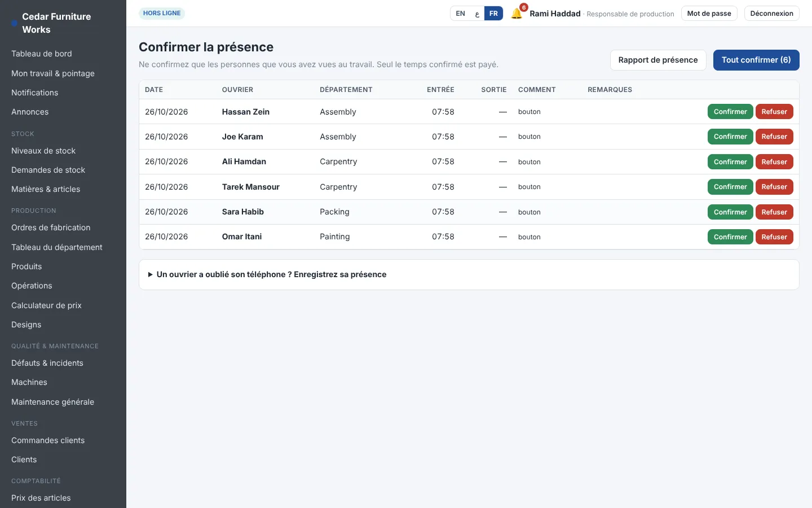
Task: Open the Clients page
Action: [24, 459]
